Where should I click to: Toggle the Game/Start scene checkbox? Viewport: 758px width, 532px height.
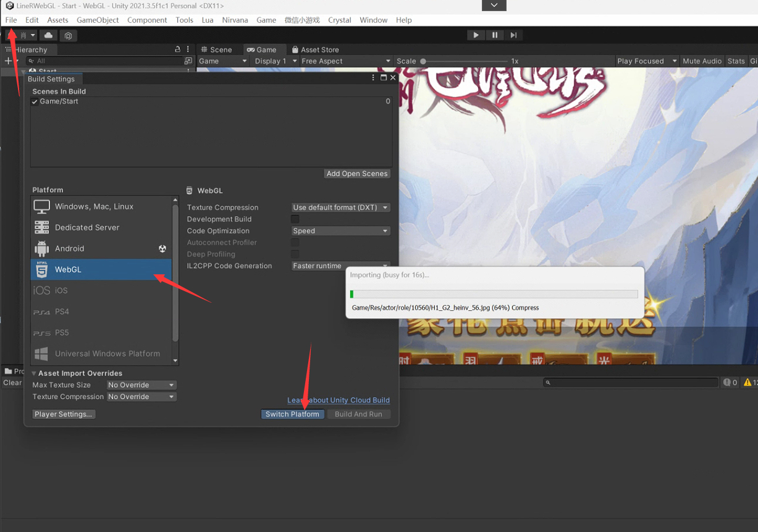click(35, 102)
